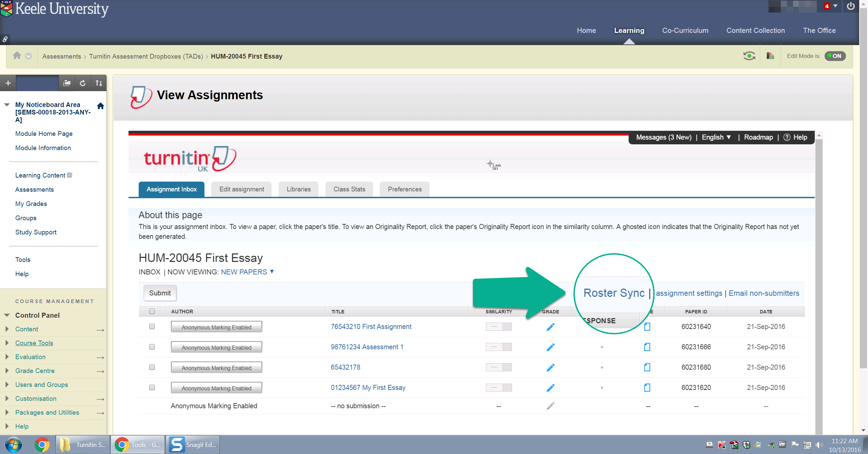Viewport: 868px width, 454px height.
Task: Open grade pencil for paper 65432178
Action: [x=550, y=368]
